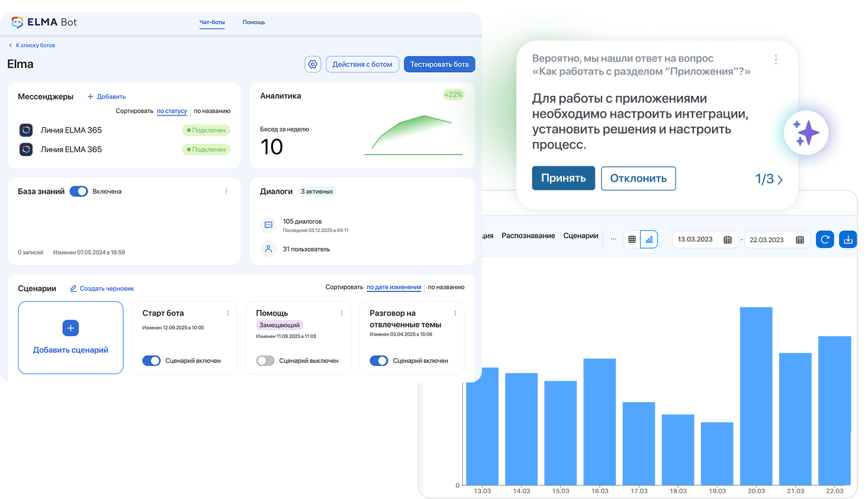Sort scenarios по дате изменения
The image size is (868, 499).
pos(394,287)
